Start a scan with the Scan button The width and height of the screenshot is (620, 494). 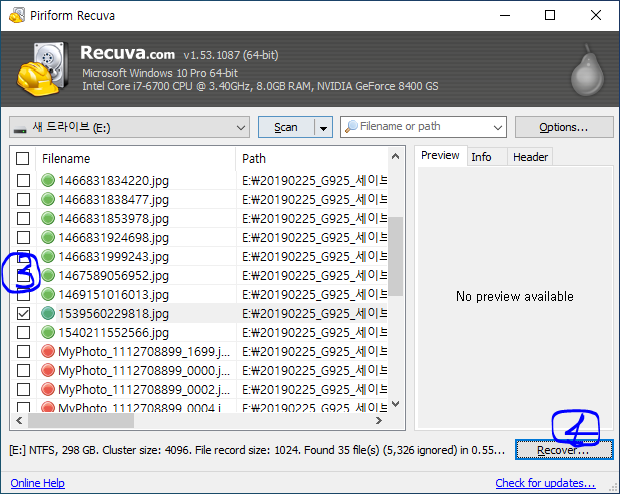(x=286, y=127)
